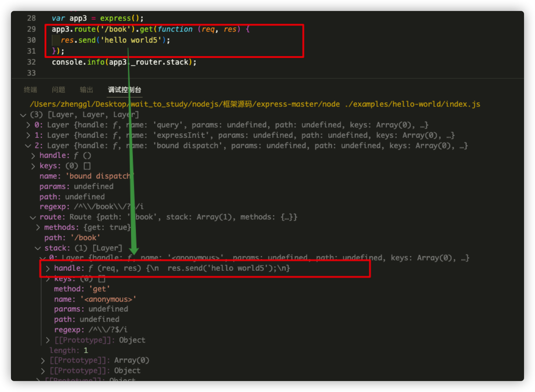Image resolution: width=535 pixels, height=392 pixels.
Task: Click params: undefined under bound dispatch
Action: [76, 187]
